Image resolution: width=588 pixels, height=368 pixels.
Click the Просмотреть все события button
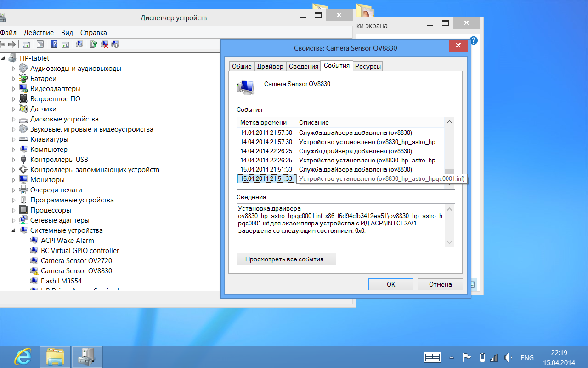click(286, 259)
